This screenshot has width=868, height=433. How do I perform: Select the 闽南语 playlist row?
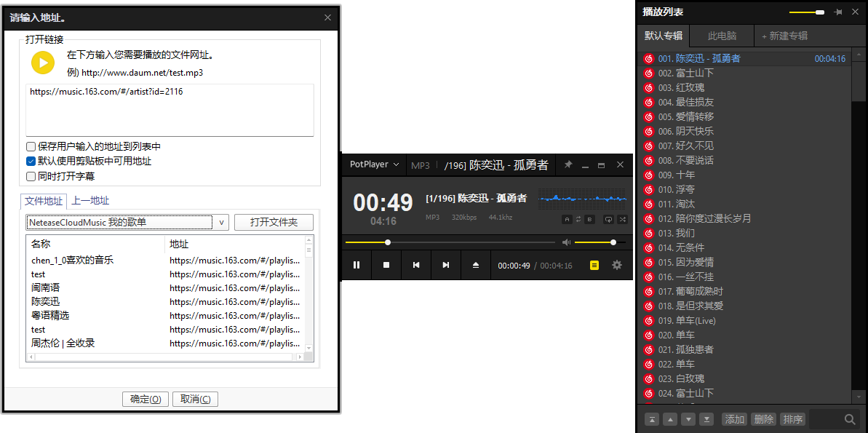coord(166,288)
